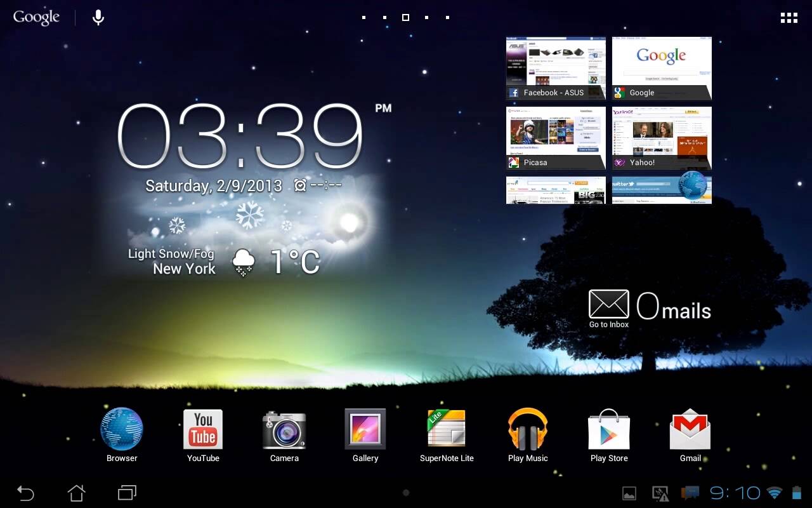Tap the voice search microphone
The height and width of the screenshot is (508, 812).
[x=98, y=17]
